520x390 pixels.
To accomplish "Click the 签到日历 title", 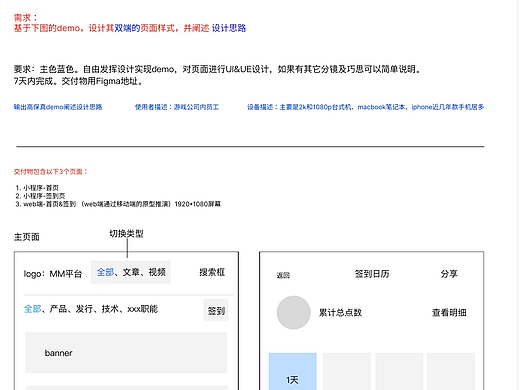I will coord(372,274).
